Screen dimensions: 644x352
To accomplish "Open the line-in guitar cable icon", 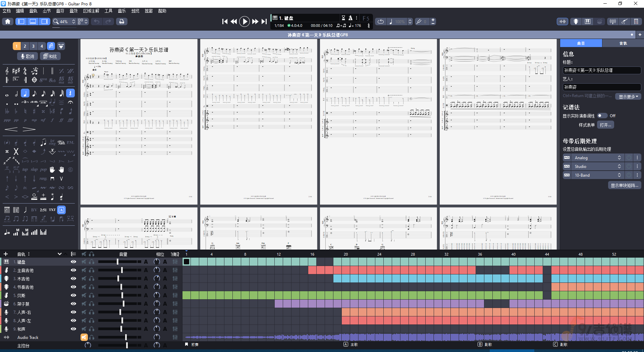I will [624, 21].
